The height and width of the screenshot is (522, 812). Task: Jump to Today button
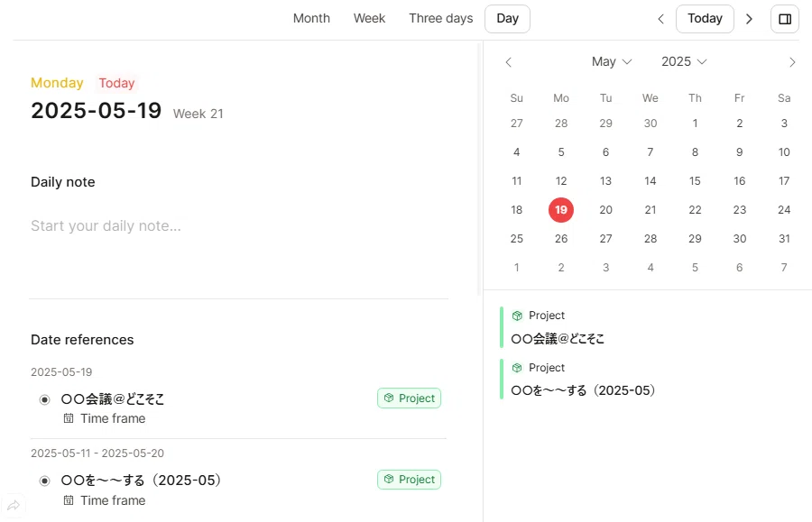tap(705, 19)
